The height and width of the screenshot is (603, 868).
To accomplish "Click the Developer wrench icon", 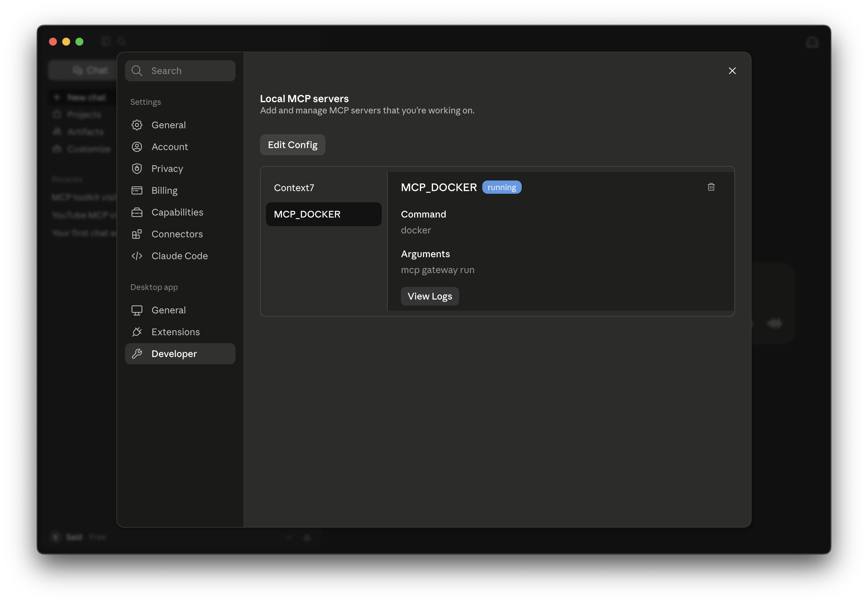I will [x=137, y=354].
